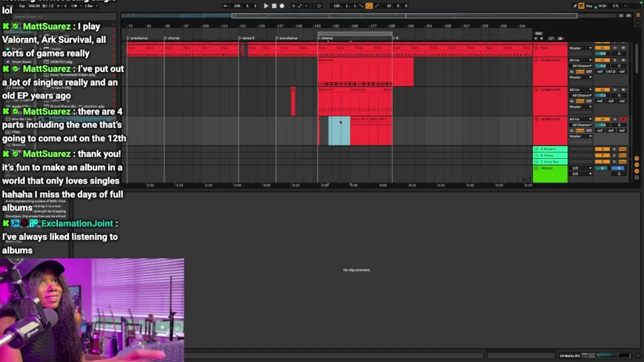Disarm the red arm button on track 14

[x=623, y=119]
